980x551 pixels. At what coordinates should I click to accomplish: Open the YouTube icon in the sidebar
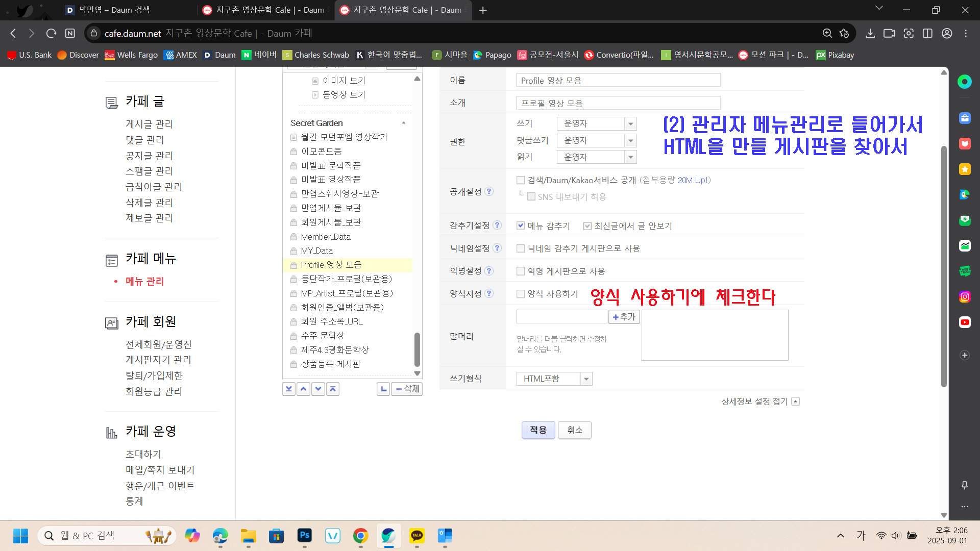point(964,322)
